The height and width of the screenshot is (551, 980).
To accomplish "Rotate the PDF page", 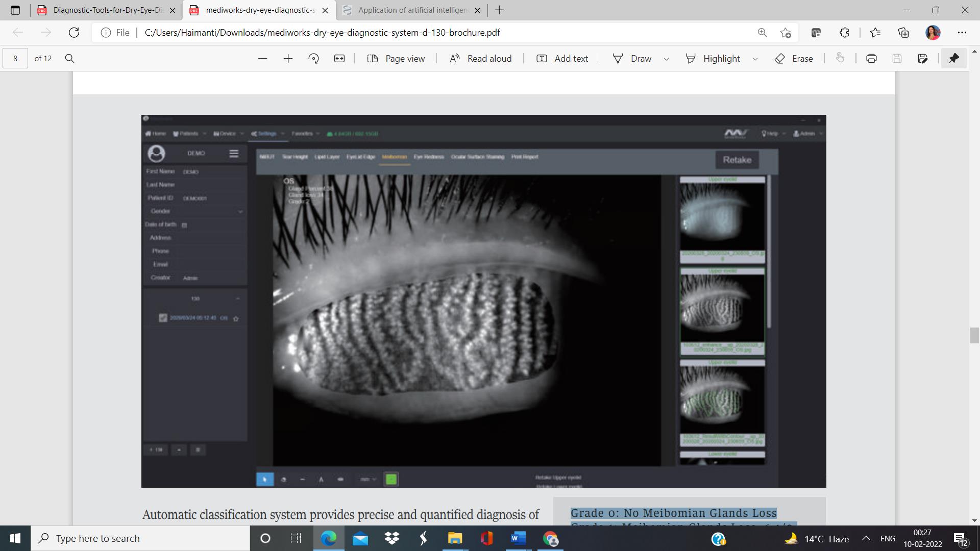I will coord(314,59).
